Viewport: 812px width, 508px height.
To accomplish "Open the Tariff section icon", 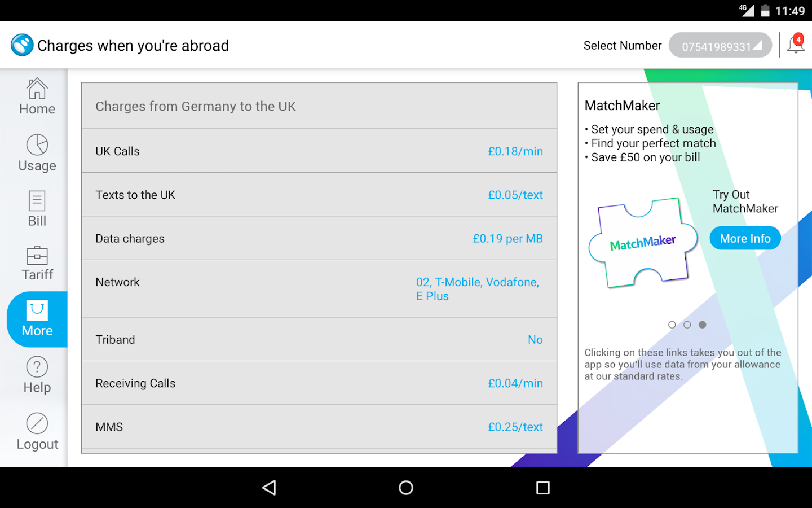I will tap(36, 262).
